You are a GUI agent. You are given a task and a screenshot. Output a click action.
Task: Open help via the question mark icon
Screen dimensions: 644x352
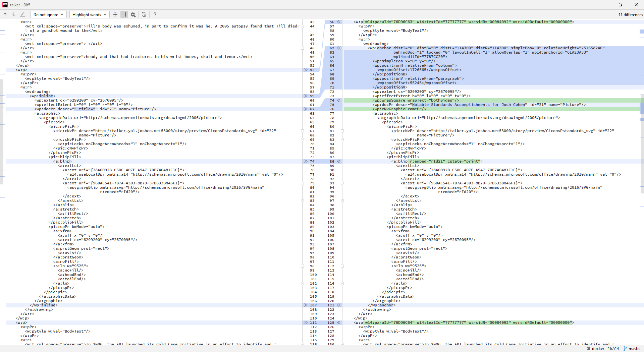pos(155,14)
